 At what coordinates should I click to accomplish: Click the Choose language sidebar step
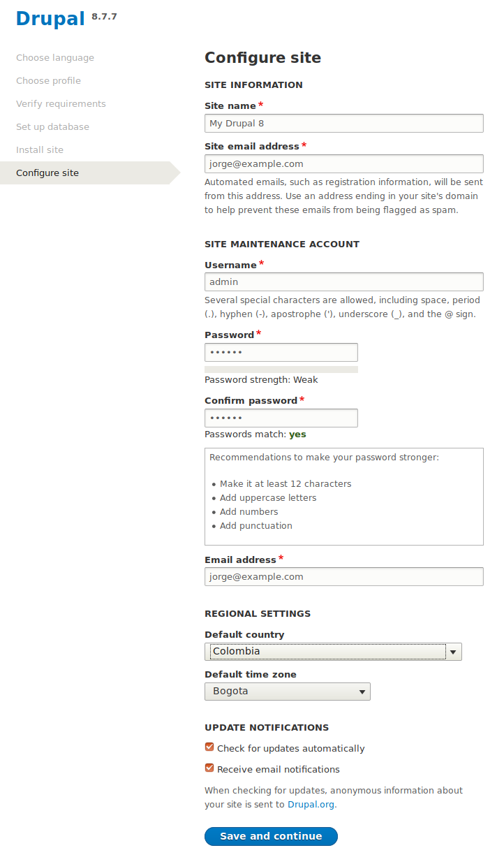click(x=55, y=57)
